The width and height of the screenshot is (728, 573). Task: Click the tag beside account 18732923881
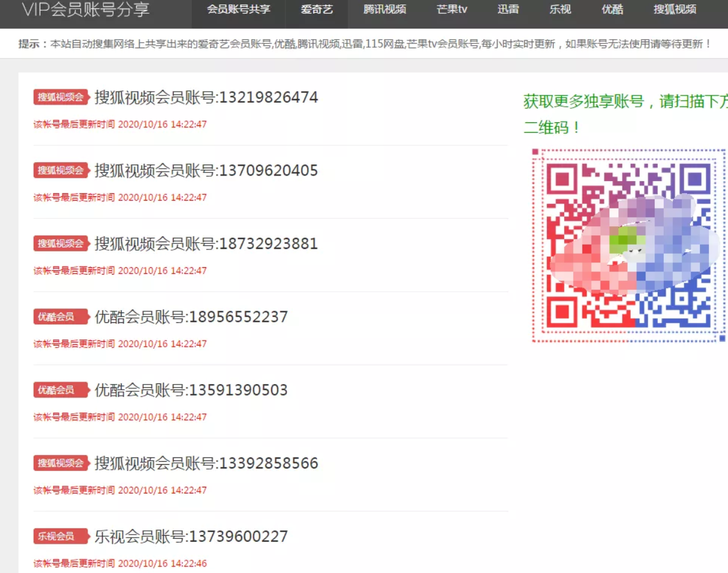61,243
